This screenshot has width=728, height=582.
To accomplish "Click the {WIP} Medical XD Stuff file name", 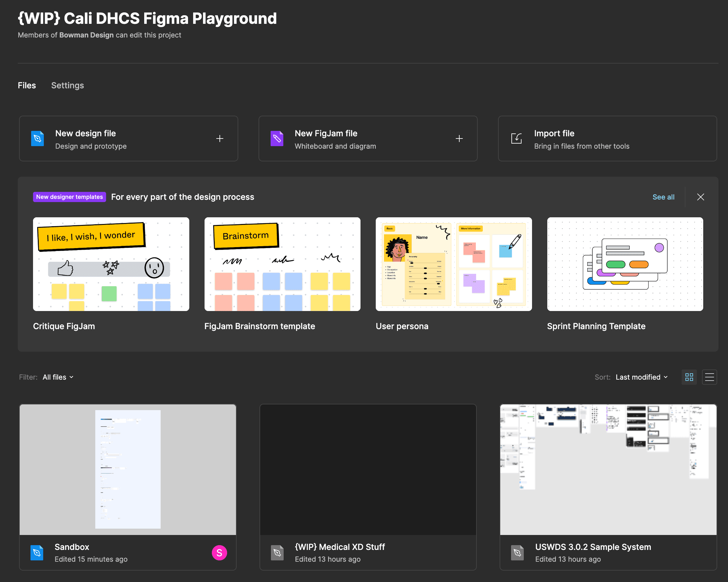I will click(x=340, y=547).
